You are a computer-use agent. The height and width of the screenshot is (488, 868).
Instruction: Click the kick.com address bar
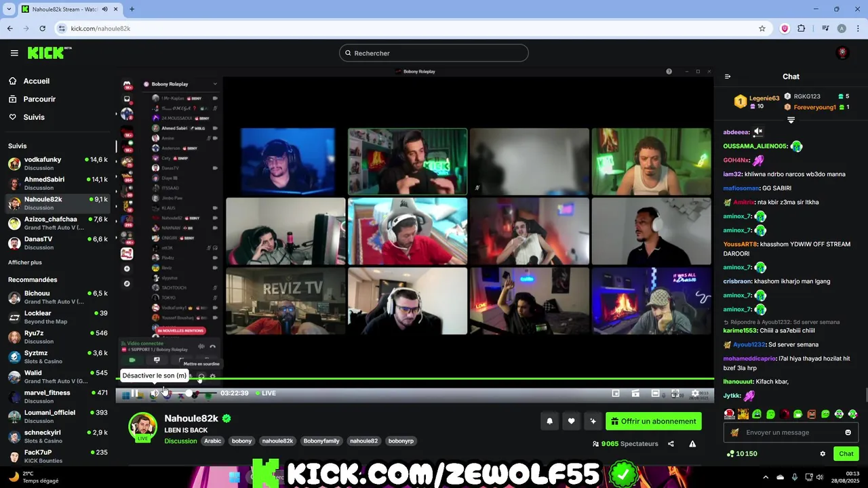(x=407, y=28)
